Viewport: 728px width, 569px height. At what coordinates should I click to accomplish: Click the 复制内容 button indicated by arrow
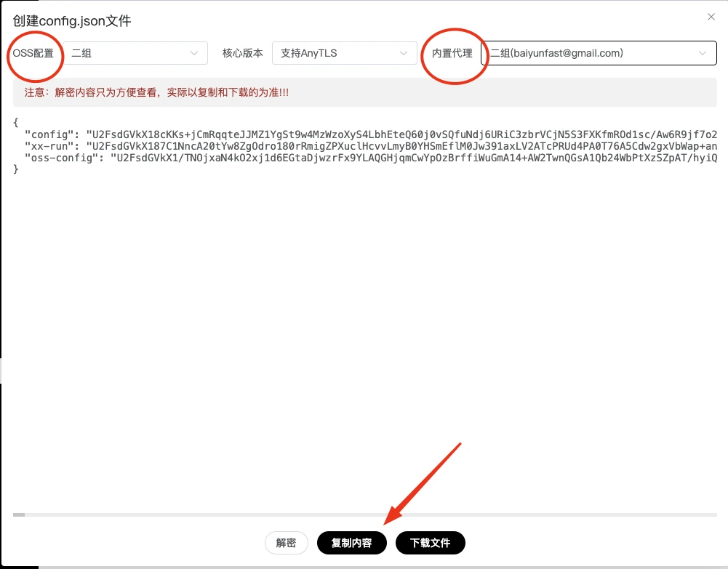point(351,543)
